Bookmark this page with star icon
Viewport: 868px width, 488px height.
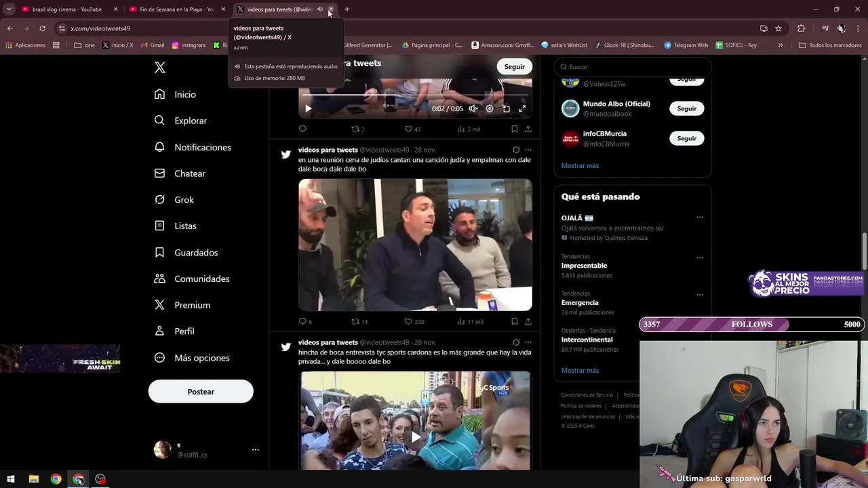tap(778, 28)
